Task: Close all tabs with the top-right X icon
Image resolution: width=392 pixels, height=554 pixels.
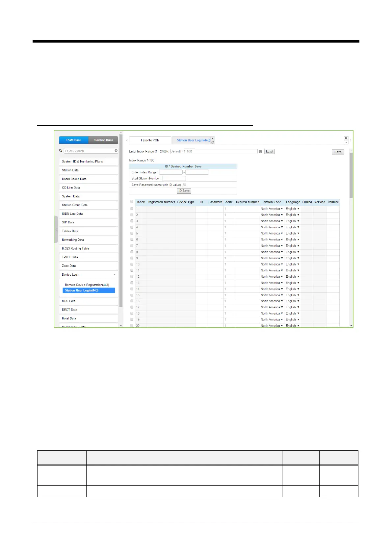Action: [x=346, y=138]
